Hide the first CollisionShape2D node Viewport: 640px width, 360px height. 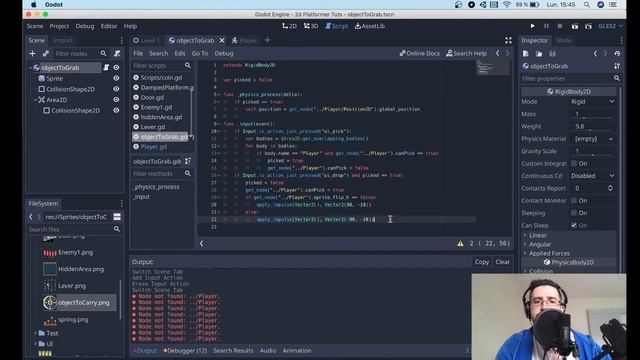(x=116, y=89)
